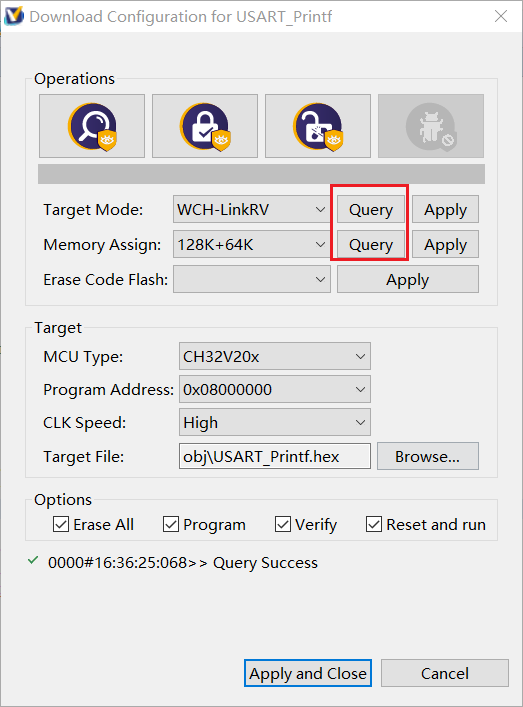This screenshot has height=707, width=523.
Task: Open the Target Mode WCH-LinkRV dropdown
Action: pos(252,209)
